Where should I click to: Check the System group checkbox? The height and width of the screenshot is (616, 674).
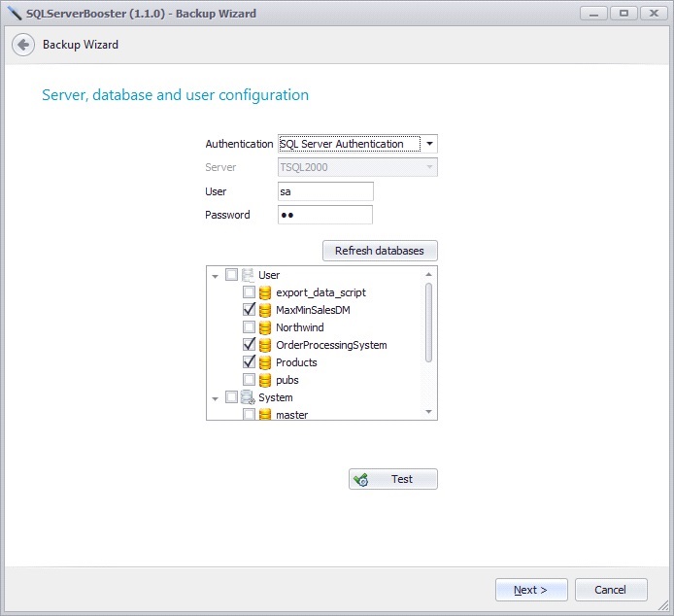pyautogui.click(x=231, y=396)
